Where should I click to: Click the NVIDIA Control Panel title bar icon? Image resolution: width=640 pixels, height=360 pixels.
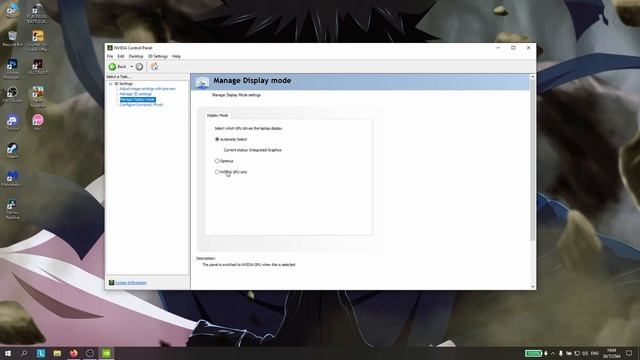(x=110, y=48)
